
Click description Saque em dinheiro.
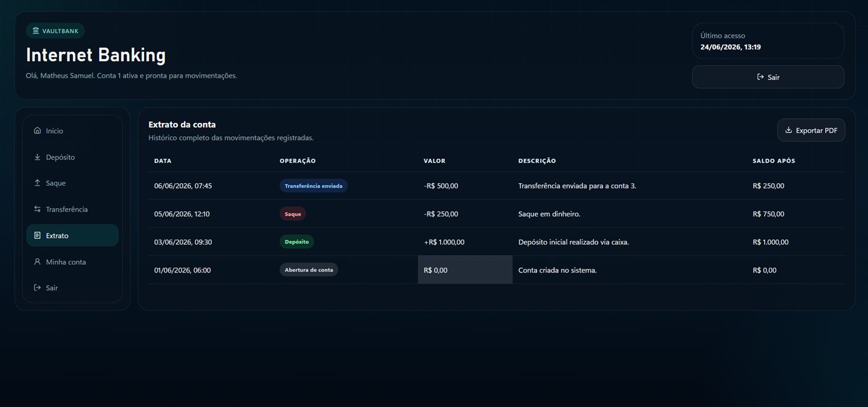pos(549,214)
